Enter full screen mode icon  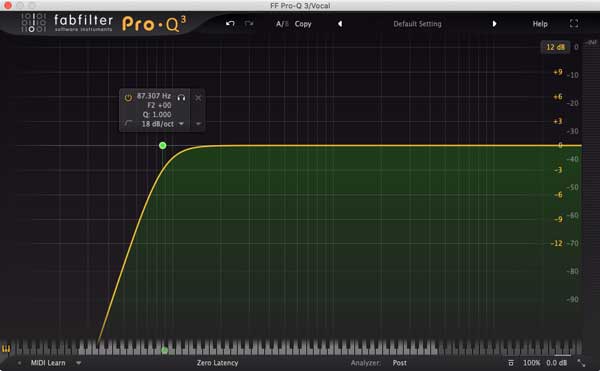tap(574, 23)
